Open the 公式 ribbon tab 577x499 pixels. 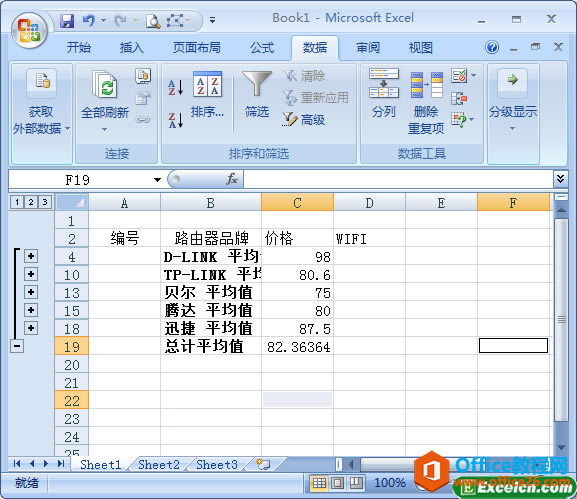coord(262,47)
